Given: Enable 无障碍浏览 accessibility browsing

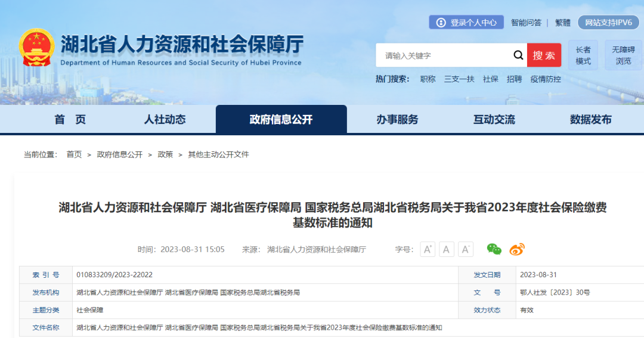Looking at the screenshot, I should pos(623,55).
